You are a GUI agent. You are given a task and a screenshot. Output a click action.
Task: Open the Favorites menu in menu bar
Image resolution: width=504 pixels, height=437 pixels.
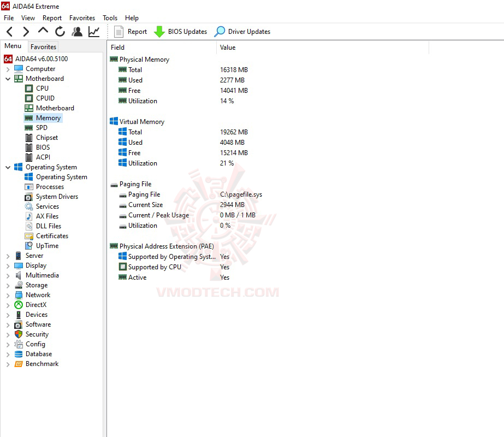pyautogui.click(x=82, y=18)
